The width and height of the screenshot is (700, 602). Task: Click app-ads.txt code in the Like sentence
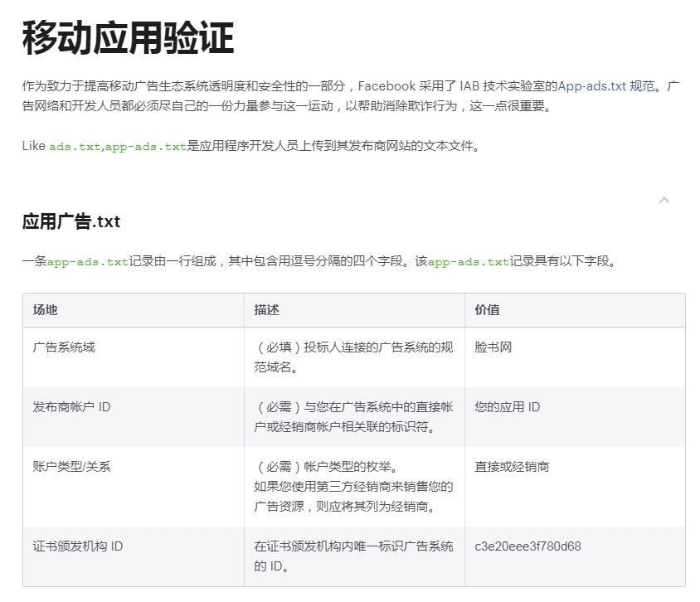(145, 147)
